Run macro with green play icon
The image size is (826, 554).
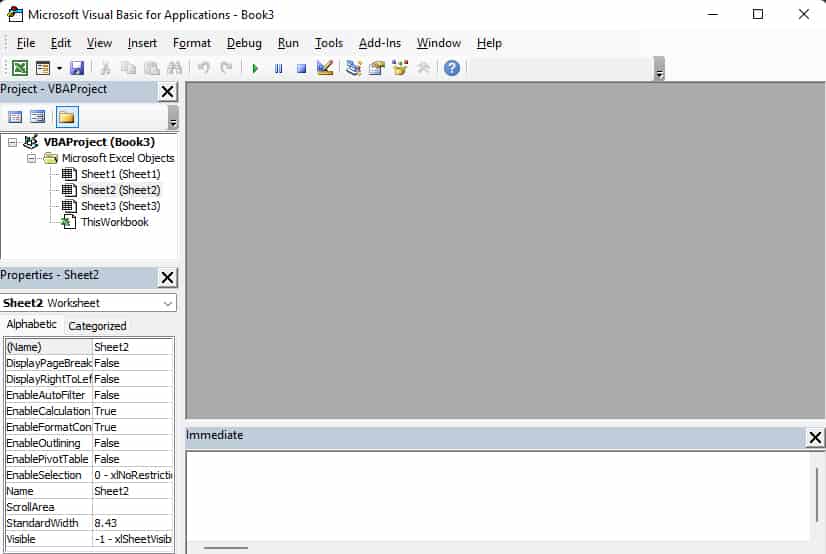click(x=255, y=68)
